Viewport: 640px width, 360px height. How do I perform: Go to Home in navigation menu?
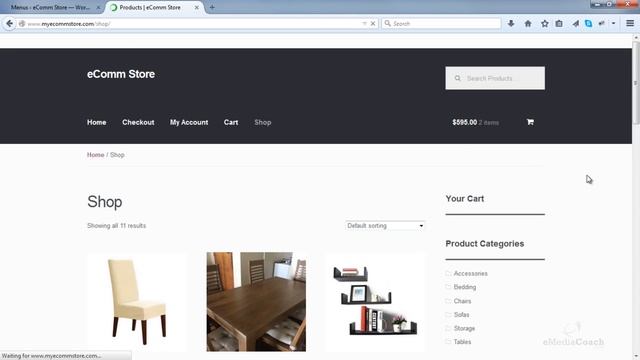pos(97,122)
